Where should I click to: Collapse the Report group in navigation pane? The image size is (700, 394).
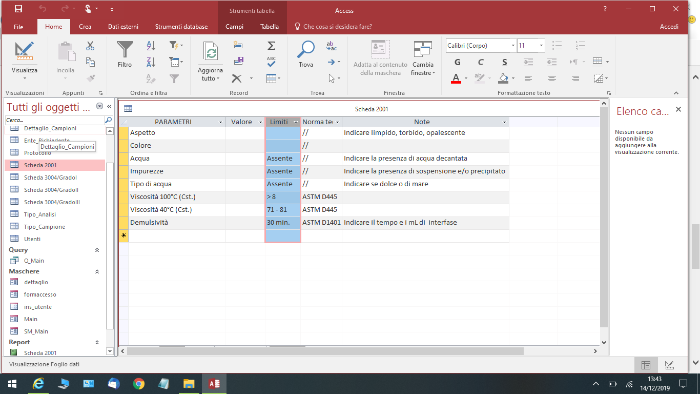pos(97,342)
